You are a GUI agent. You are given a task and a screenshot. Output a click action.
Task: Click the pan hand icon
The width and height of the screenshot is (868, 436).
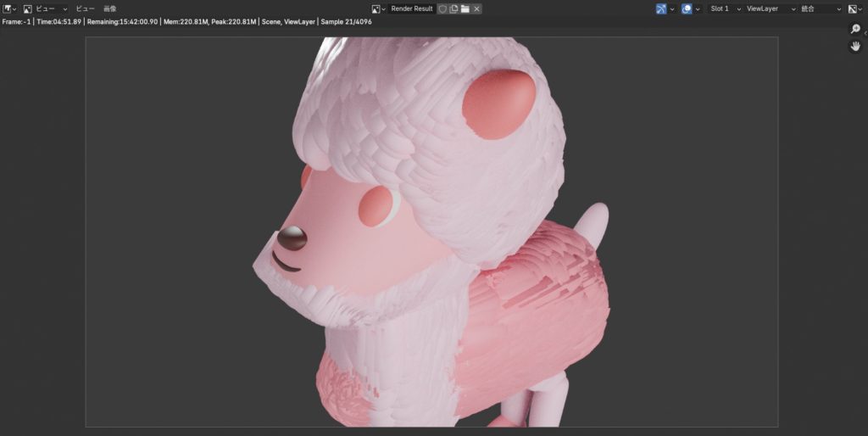[x=855, y=46]
